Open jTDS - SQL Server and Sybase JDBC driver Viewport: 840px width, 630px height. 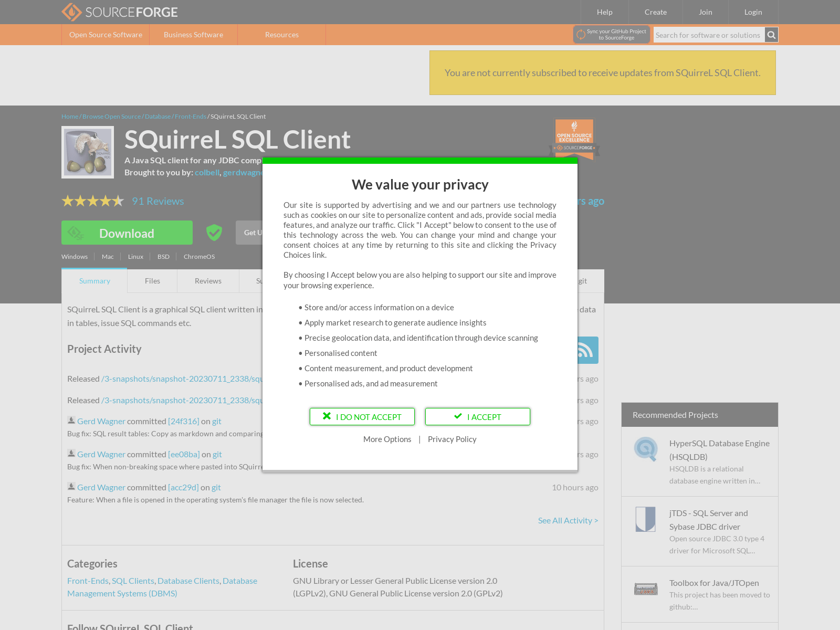pyautogui.click(x=709, y=520)
